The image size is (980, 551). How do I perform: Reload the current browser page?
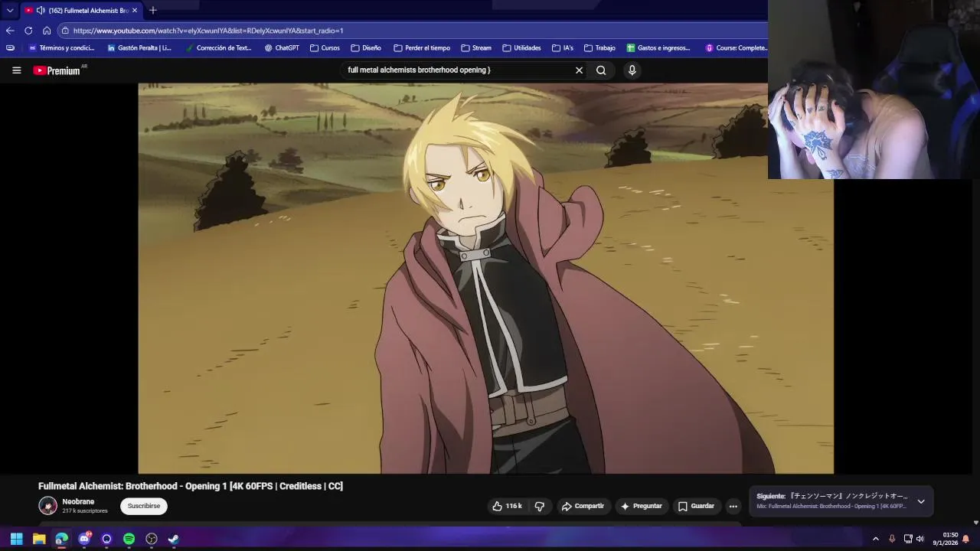(x=28, y=31)
